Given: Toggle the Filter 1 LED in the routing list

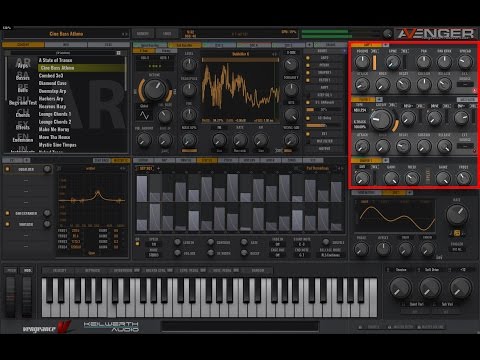Looking at the screenshot, I should pyautogui.click(x=308, y=80).
